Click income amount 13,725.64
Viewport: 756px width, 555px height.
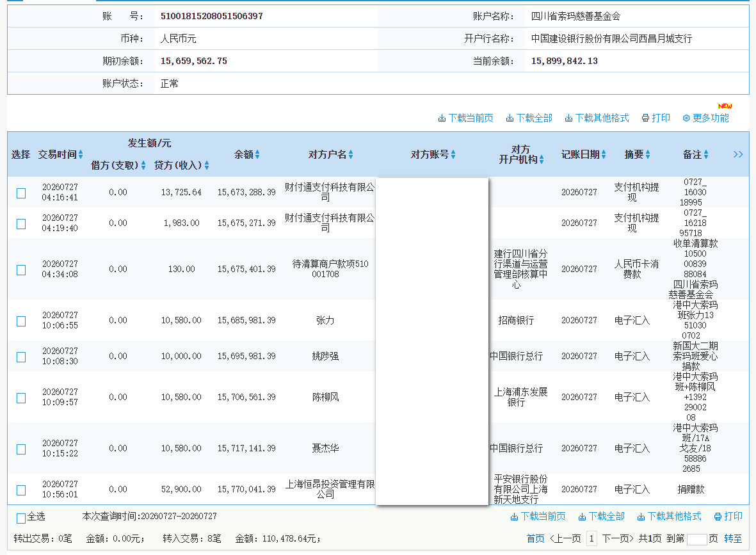click(x=181, y=193)
